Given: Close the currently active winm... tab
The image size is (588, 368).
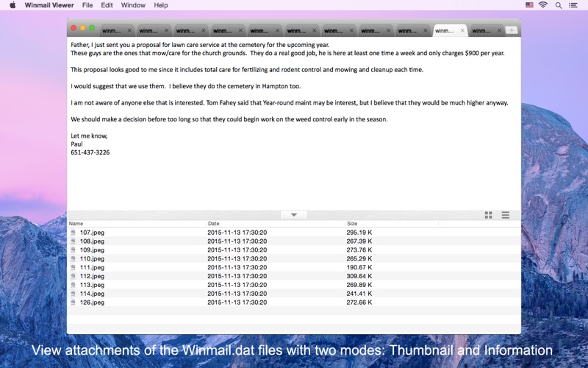Looking at the screenshot, I should click(462, 30).
